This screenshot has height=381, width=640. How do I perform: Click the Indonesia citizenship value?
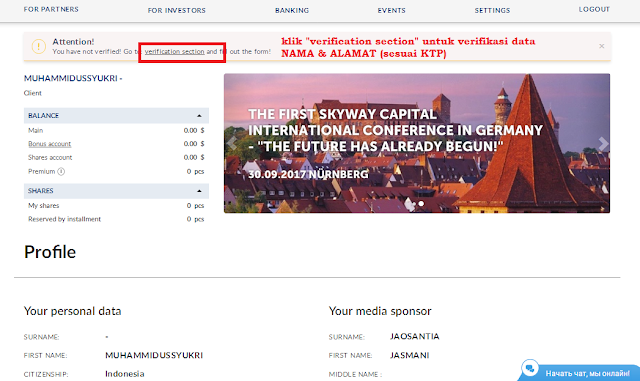pyautogui.click(x=124, y=374)
